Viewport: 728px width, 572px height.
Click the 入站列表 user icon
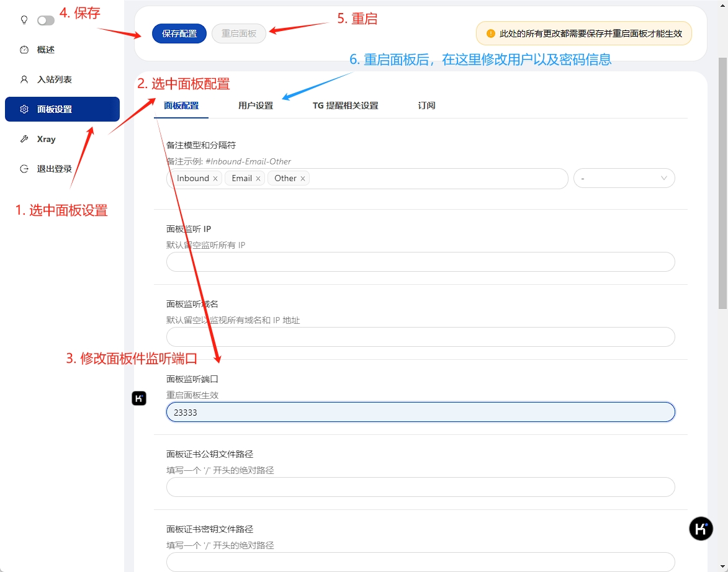click(x=24, y=79)
